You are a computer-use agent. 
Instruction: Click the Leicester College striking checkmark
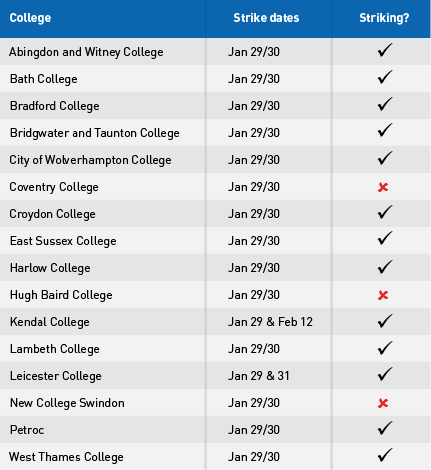[x=385, y=374]
